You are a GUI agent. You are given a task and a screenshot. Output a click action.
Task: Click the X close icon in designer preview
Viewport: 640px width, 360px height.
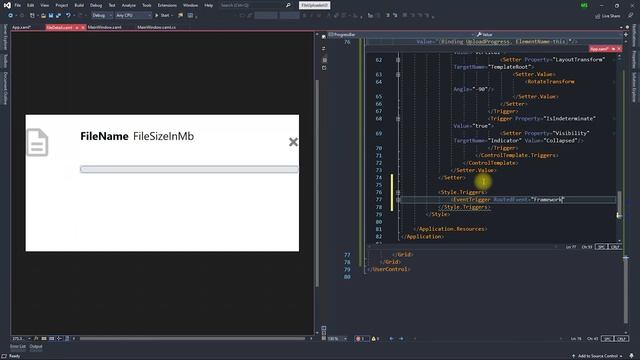[293, 142]
